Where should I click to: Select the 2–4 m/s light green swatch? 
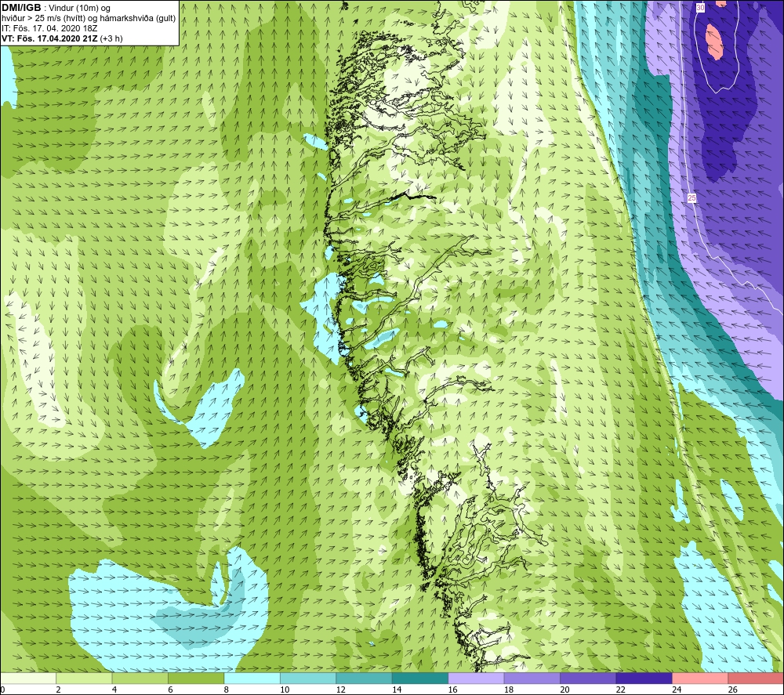tap(84, 679)
